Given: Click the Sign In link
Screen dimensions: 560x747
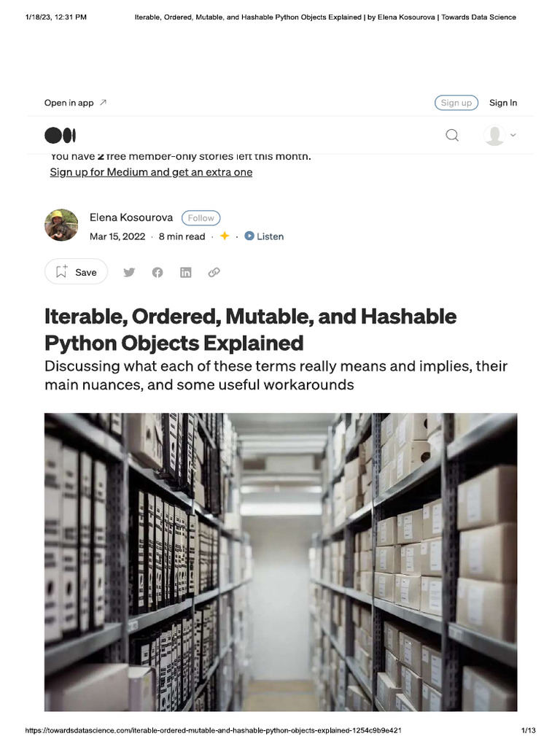Looking at the screenshot, I should pos(503,103).
